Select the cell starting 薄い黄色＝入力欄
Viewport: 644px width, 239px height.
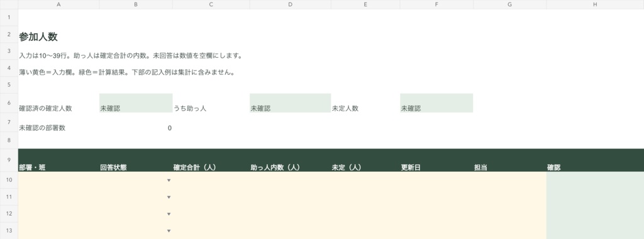click(x=58, y=68)
